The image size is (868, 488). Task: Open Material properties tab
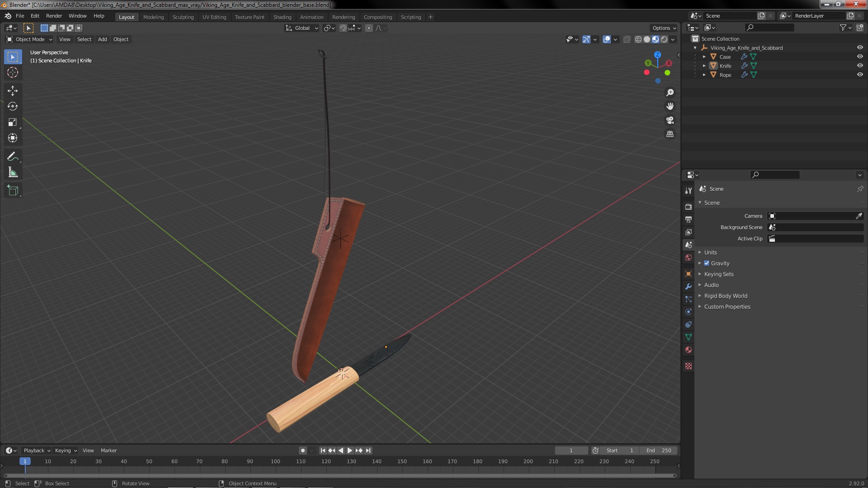click(689, 350)
